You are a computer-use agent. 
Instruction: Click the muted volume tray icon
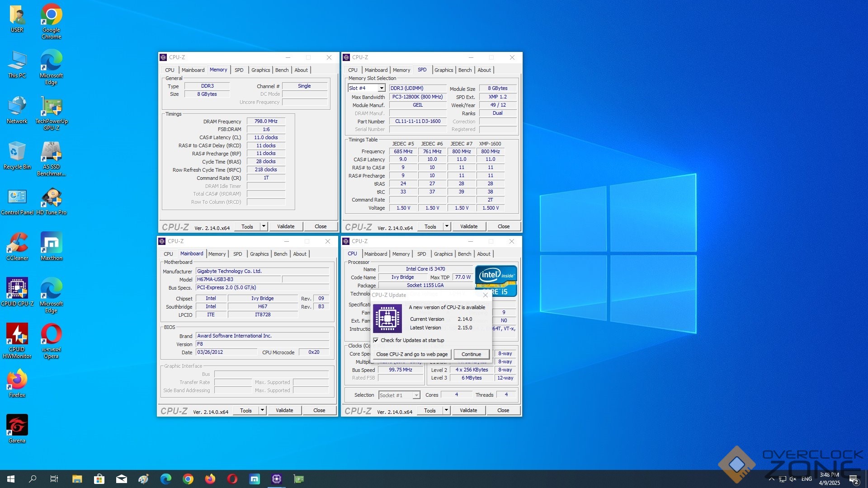(x=793, y=479)
